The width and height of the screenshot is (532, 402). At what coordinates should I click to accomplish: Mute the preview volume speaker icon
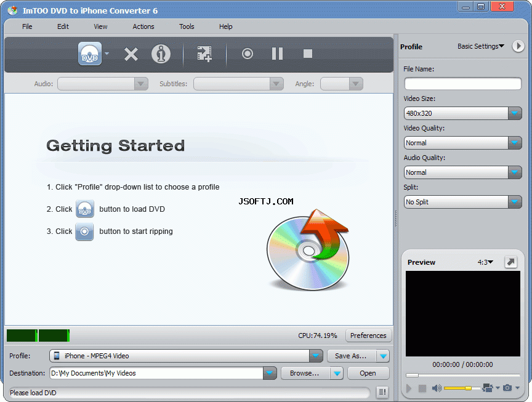point(437,388)
